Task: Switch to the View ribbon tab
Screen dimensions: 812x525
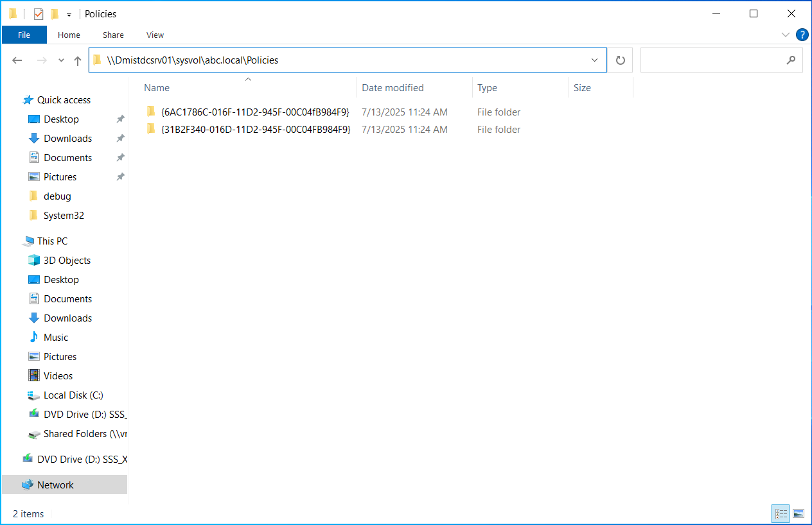Action: coord(155,35)
